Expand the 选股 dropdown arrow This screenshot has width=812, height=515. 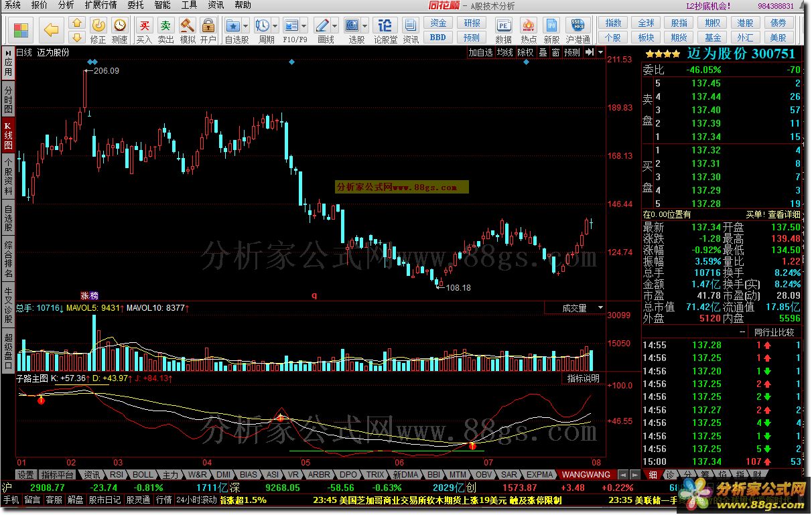365,26
